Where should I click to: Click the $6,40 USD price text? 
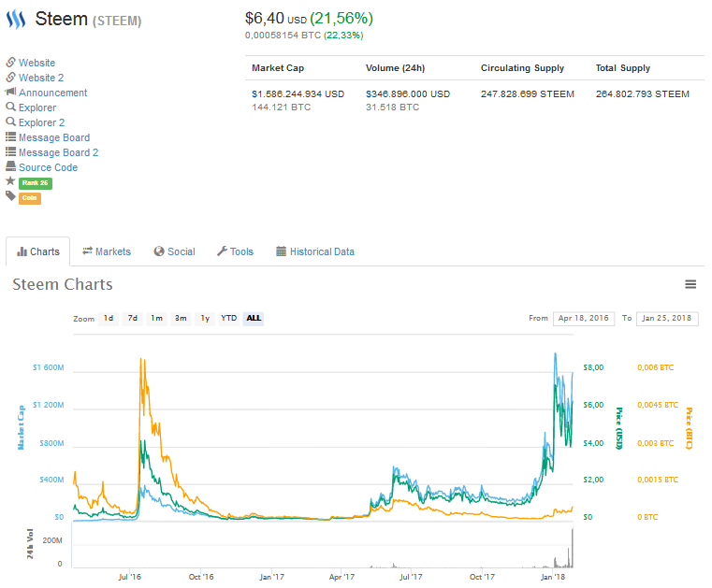pyautogui.click(x=276, y=19)
